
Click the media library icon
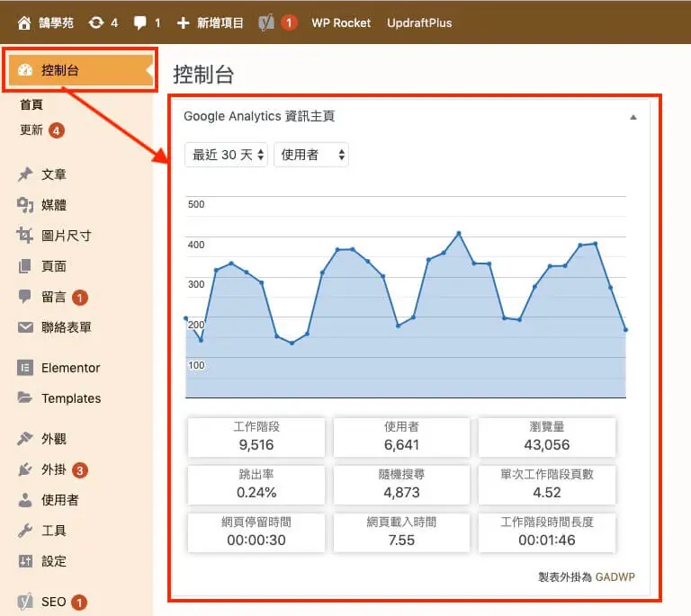[x=25, y=205]
